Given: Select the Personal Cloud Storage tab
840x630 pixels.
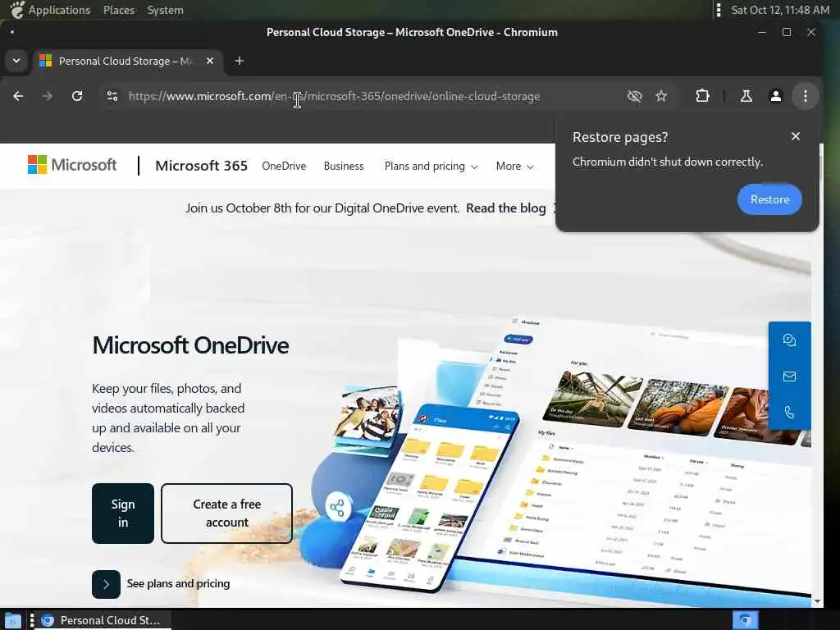Looking at the screenshot, I should tap(126, 61).
